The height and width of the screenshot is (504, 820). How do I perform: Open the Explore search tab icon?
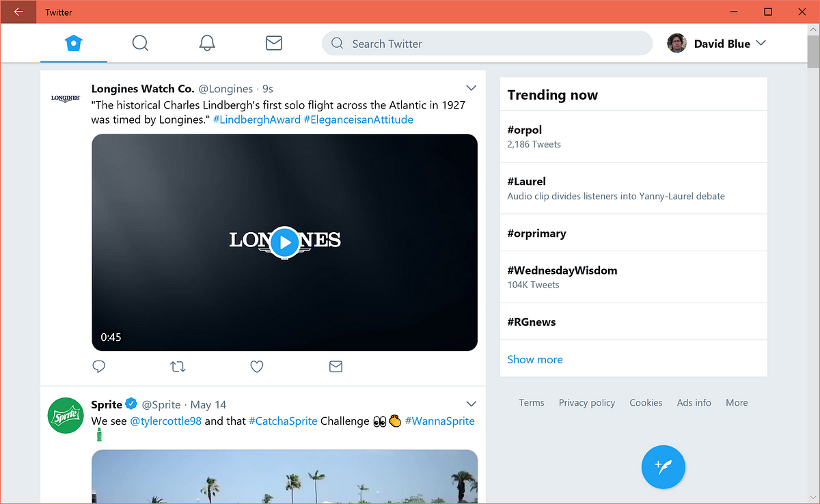(140, 44)
